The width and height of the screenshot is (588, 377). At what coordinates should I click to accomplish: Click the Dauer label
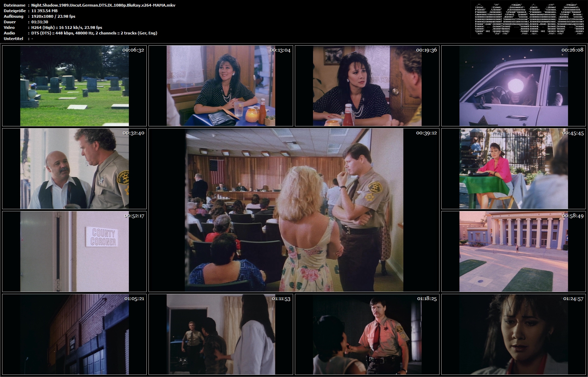(x=10, y=22)
